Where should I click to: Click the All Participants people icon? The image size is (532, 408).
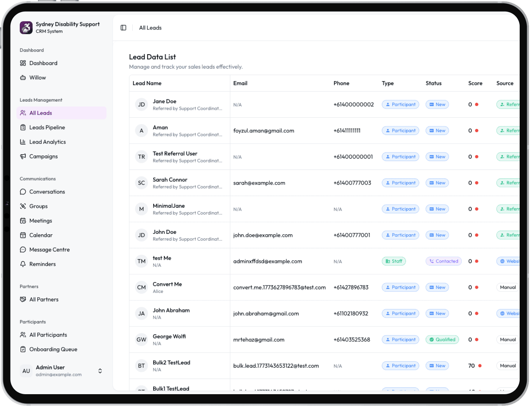click(23, 335)
